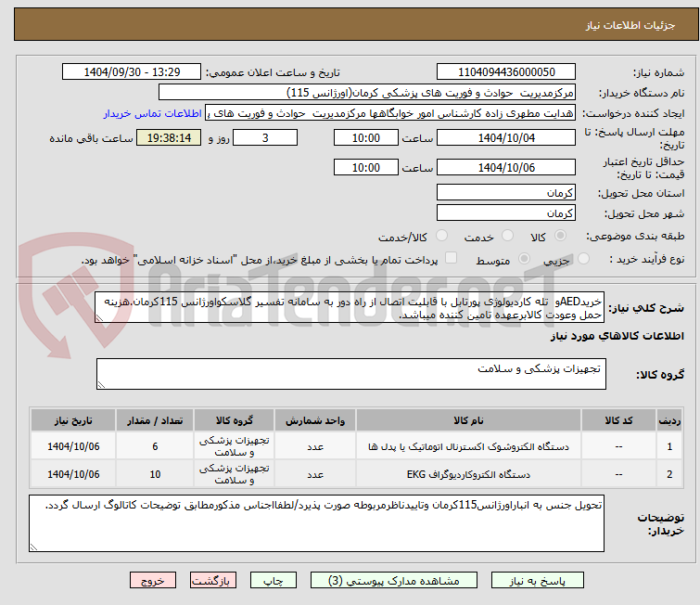Select the 'متوسط' purchase type radio
This screenshot has height=605, width=700.
524,258
